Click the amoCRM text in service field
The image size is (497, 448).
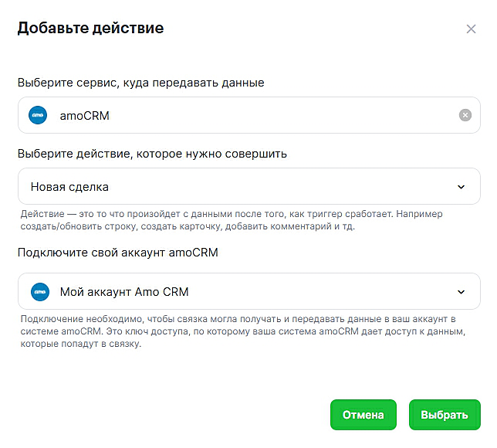pyautogui.click(x=84, y=115)
